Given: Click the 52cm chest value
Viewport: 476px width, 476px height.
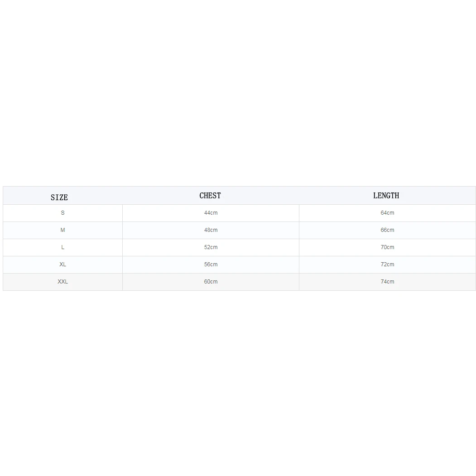Looking at the screenshot, I should click(x=211, y=247).
